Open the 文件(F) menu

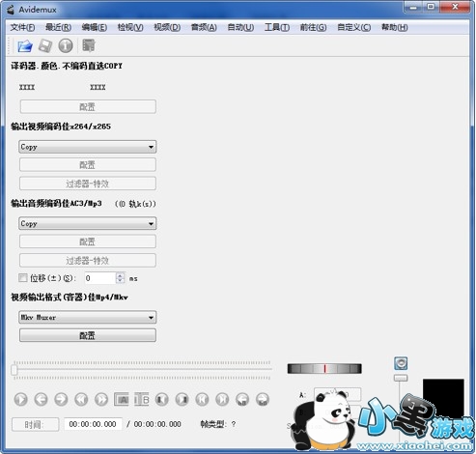22,27
